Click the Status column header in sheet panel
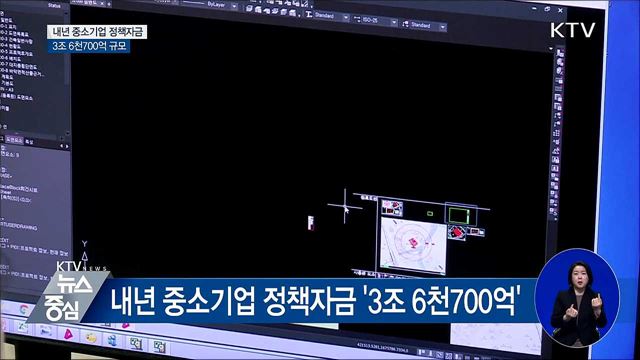640x360 pixels. tap(54, 6)
